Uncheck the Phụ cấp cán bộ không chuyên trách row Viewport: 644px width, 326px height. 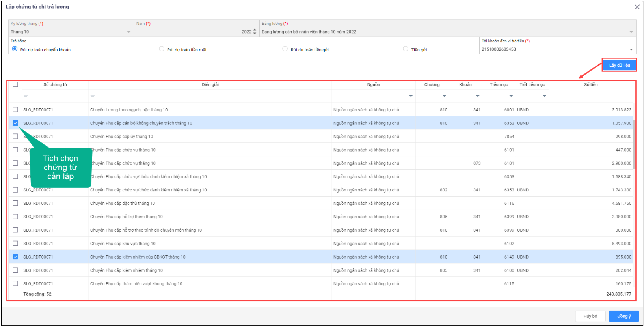coord(15,123)
